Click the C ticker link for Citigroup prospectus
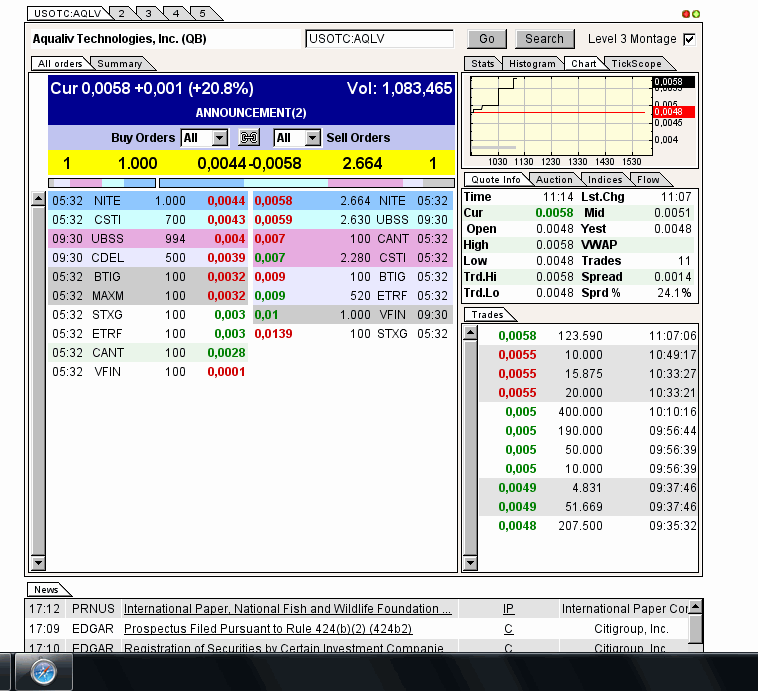758x691 pixels. coord(508,629)
